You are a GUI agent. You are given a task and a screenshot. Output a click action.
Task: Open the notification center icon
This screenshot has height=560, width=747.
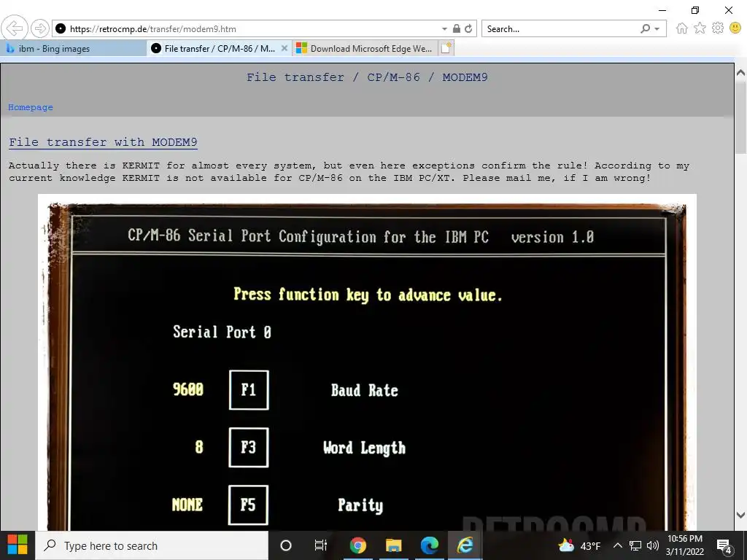tap(724, 546)
